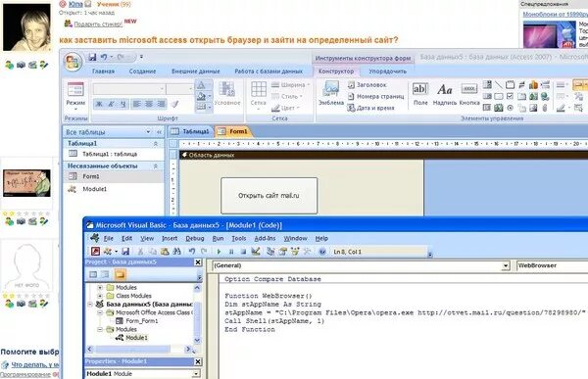Screen dimensions: 588x379
Task: Open Сетка gridlines button
Action: pos(259,96)
